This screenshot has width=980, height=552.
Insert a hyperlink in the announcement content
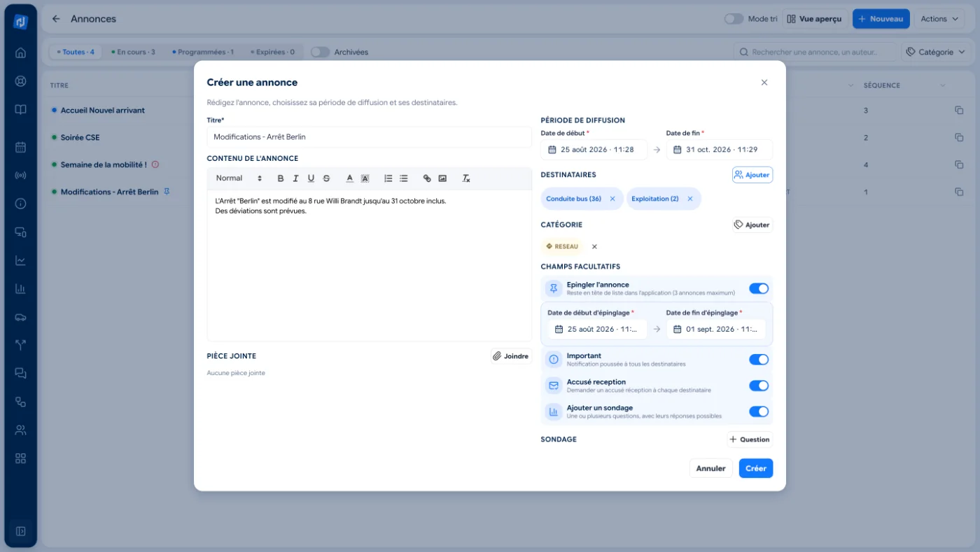[427, 178]
